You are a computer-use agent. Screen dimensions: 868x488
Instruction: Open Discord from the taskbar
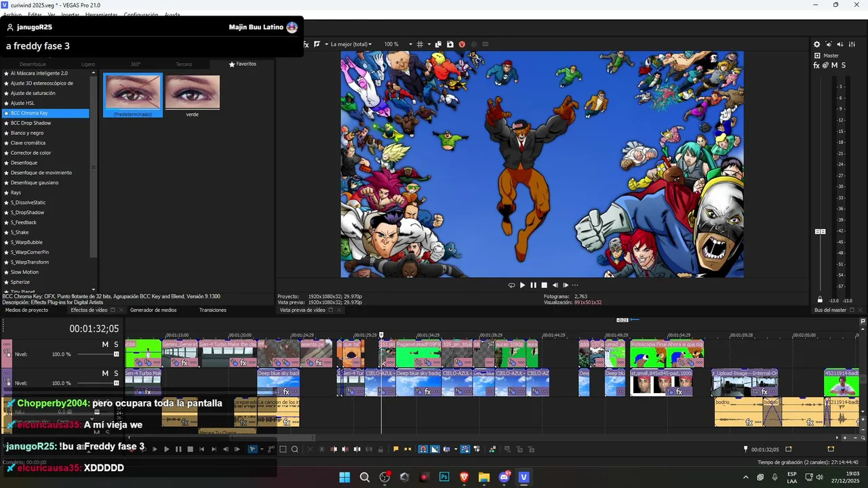(504, 477)
